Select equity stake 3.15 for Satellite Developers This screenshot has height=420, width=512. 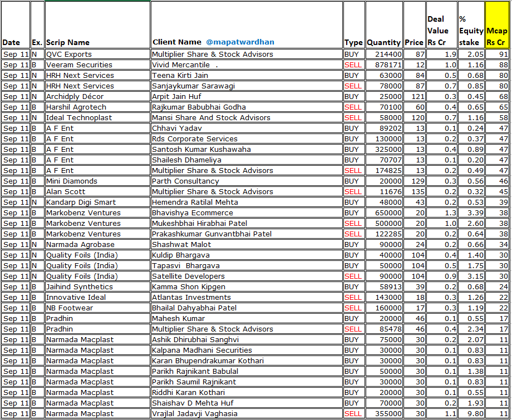[x=471, y=276]
